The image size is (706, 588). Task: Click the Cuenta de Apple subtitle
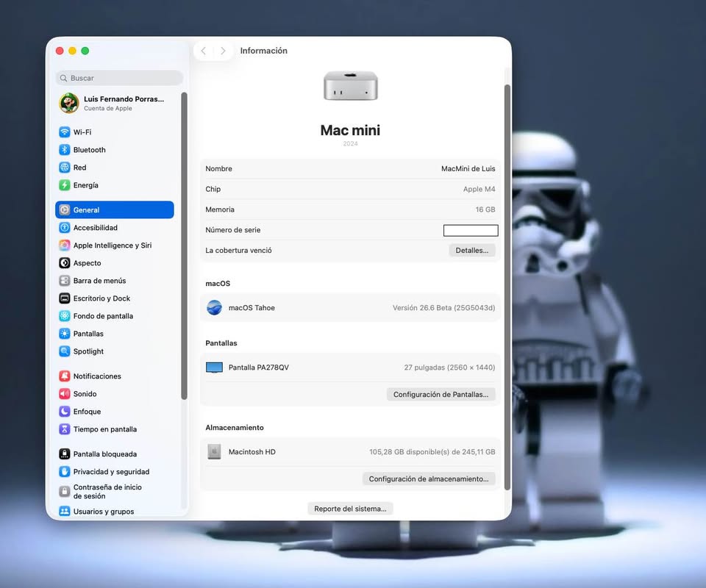[x=107, y=109]
